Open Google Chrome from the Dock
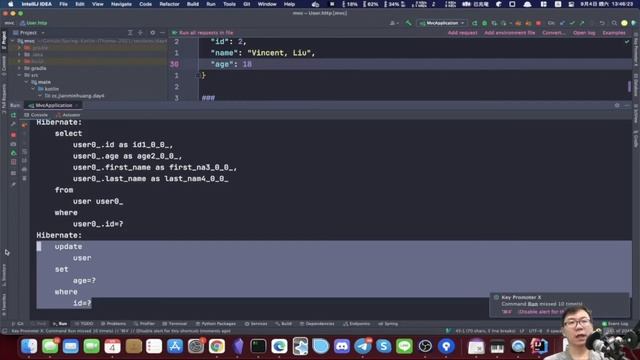Viewport: 640px width, 360px height. point(217,347)
